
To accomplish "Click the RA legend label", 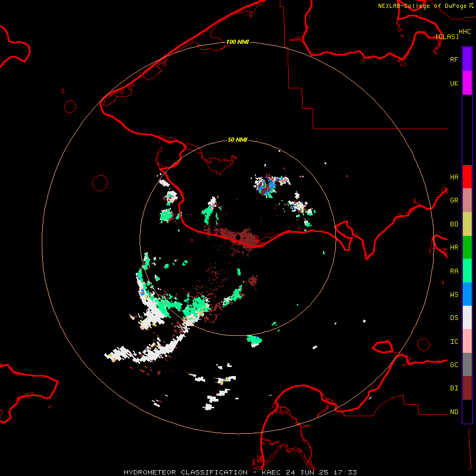I will [454, 271].
